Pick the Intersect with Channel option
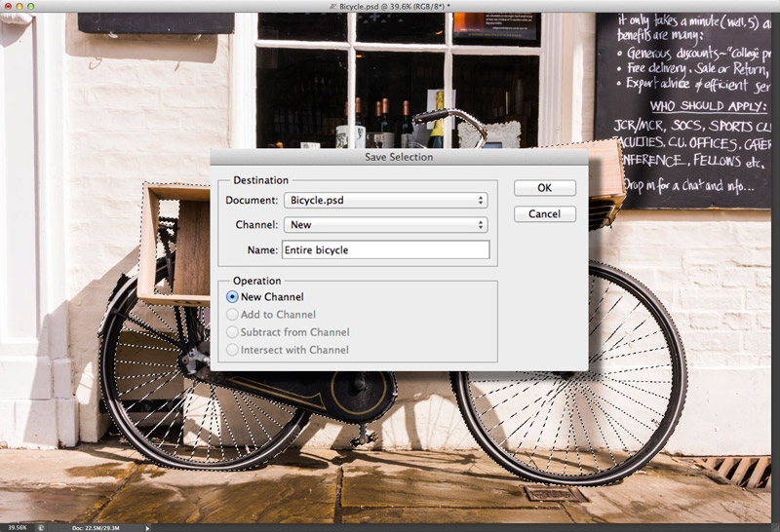 pyautogui.click(x=232, y=350)
